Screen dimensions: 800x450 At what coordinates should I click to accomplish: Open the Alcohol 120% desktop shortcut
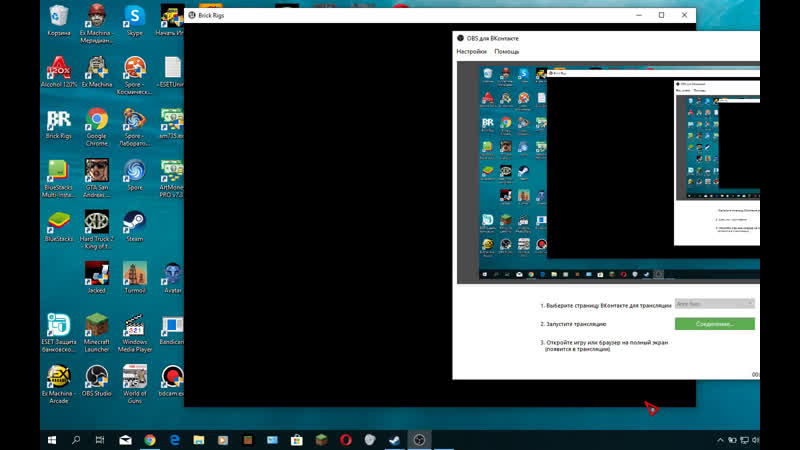click(59, 72)
